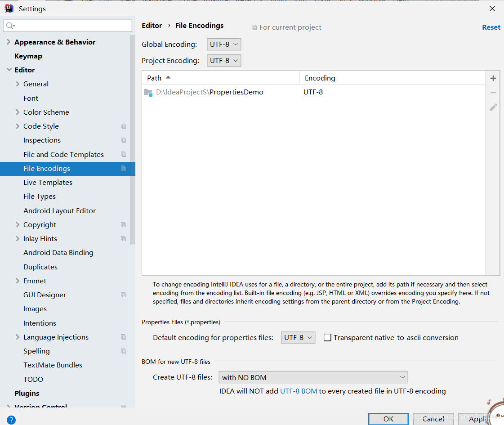504x425 pixels.
Task: Expand the Code Style node
Action: 18,126
